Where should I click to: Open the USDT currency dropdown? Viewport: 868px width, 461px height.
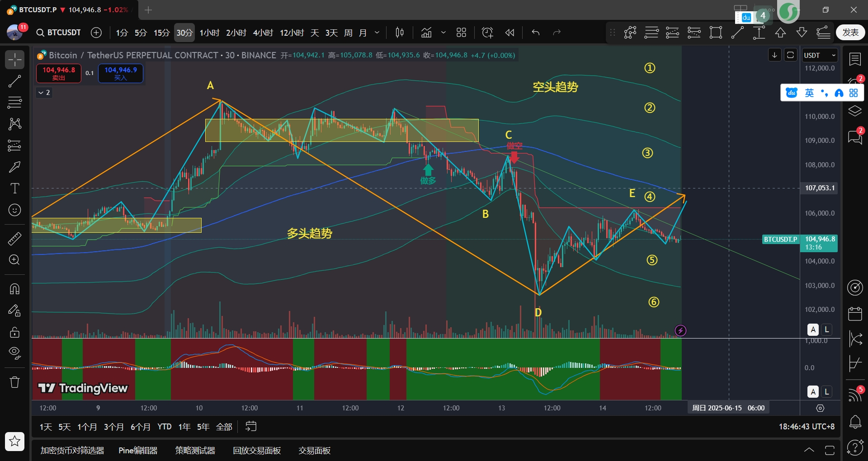pos(820,55)
